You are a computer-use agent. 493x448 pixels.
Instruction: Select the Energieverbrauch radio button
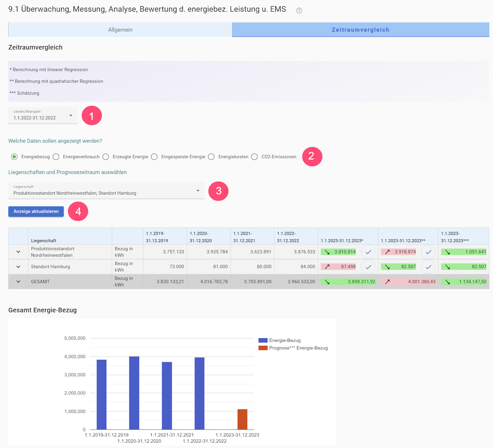(x=56, y=157)
